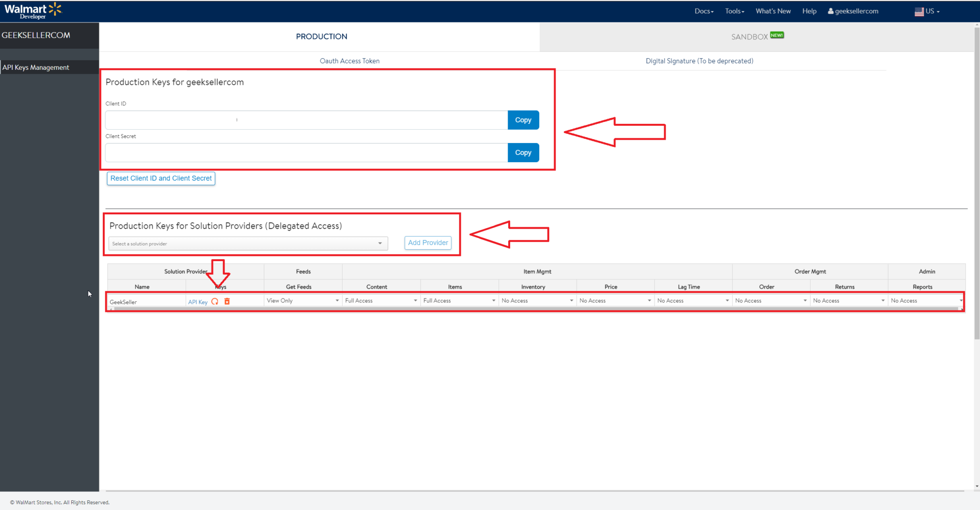Open the US country flag selector

(x=927, y=11)
